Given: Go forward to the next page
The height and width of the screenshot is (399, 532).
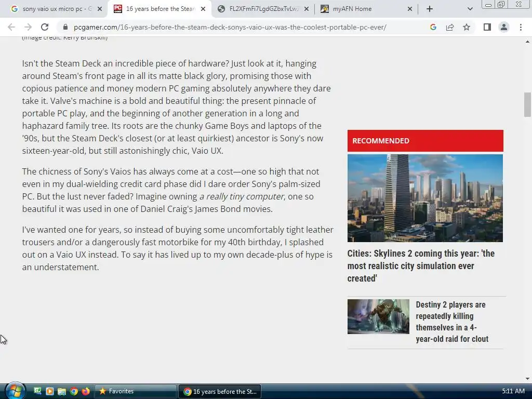Looking at the screenshot, I should point(28,27).
